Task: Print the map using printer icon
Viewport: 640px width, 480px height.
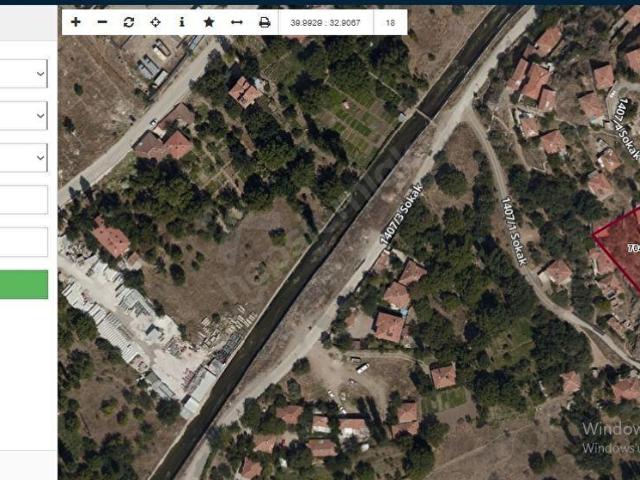Action: coord(264,22)
